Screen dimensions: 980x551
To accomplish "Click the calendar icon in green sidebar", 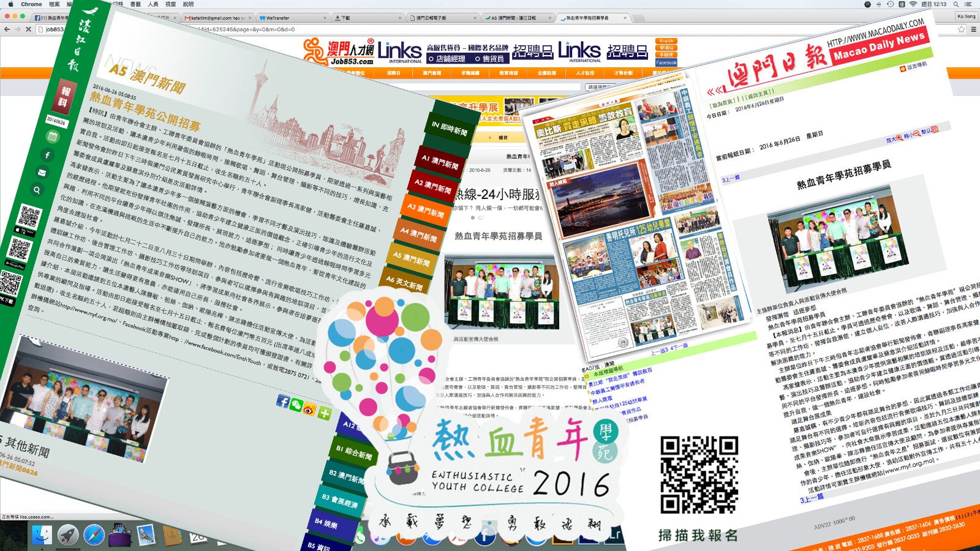I will (53, 137).
